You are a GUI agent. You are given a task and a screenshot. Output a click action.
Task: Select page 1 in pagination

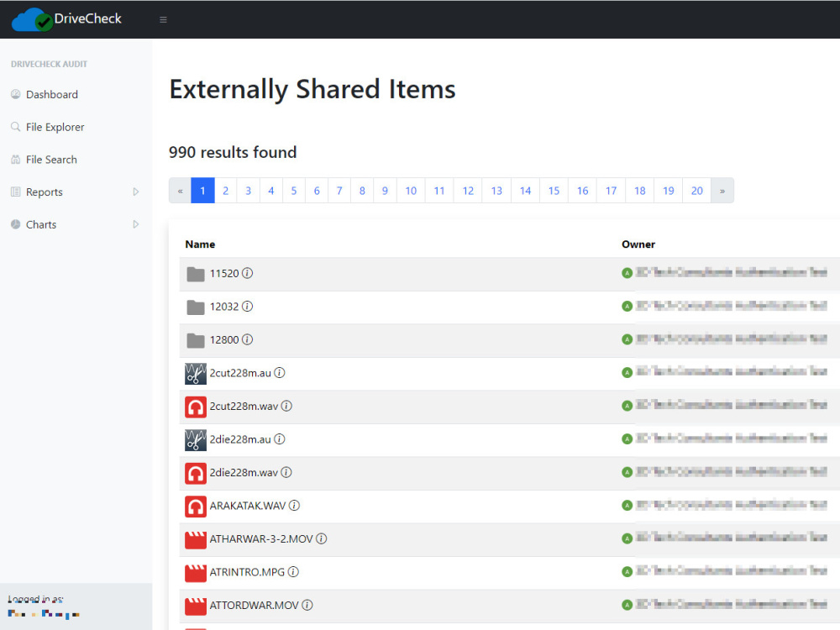tap(202, 191)
